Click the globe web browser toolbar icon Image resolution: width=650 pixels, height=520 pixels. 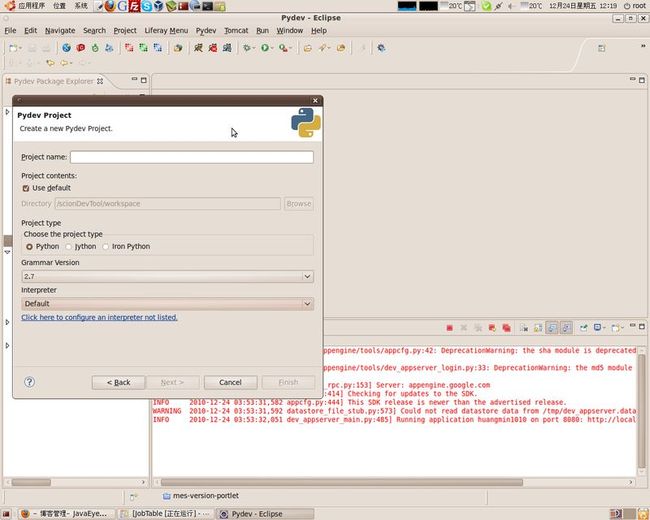click(x=66, y=48)
